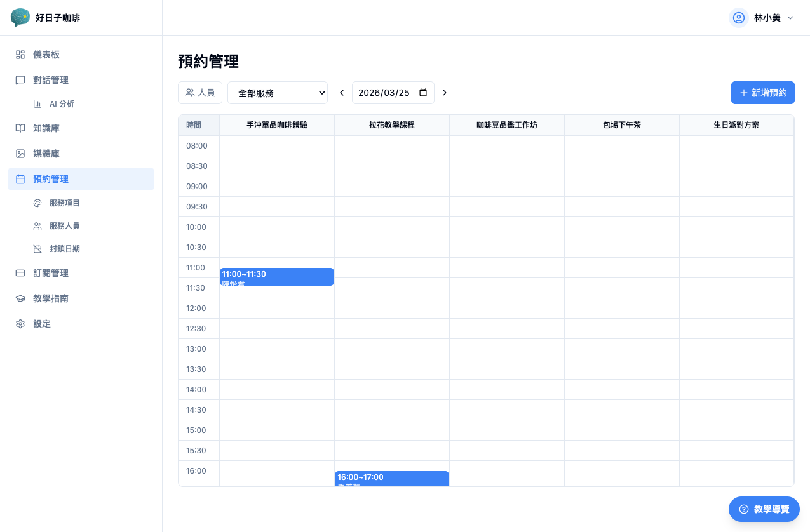Select the 對話管理 chat icon in sidebar
Screen dimensions: 810x532
pyautogui.click(x=20, y=80)
